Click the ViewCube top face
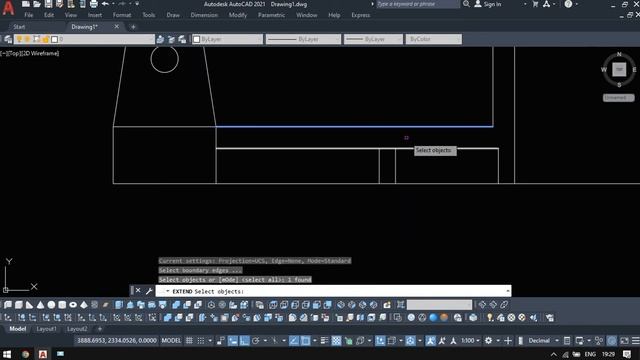Viewport: 640px width, 360px height. 619,69
